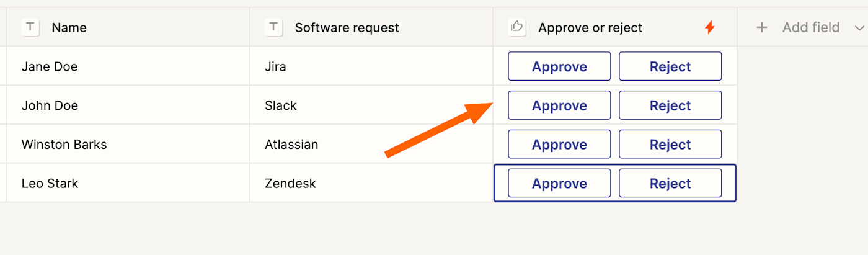Click the orange lightning bolt icon

710,27
